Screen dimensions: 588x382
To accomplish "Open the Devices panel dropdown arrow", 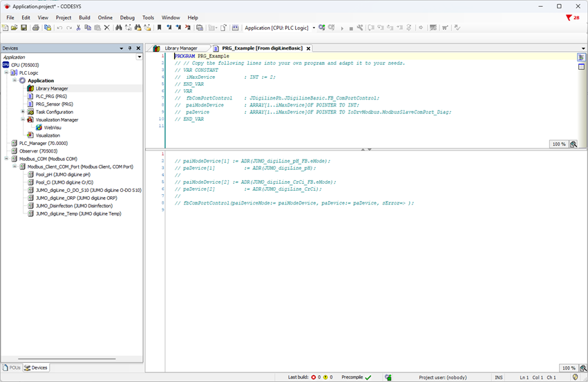I will (121, 48).
